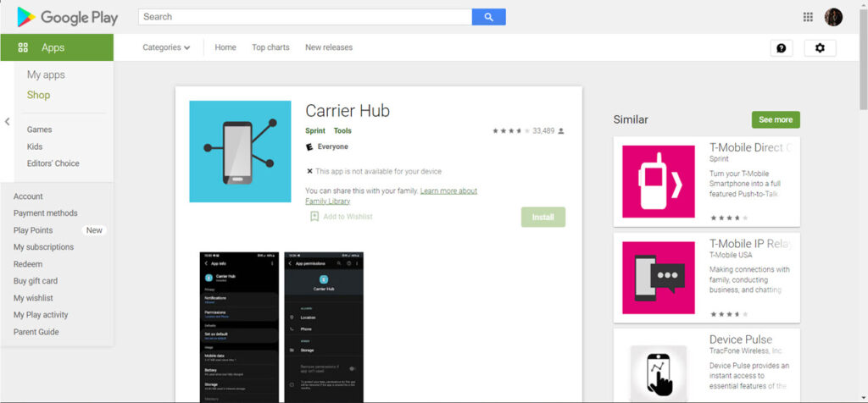Screen dimensions: 868x403
Task: Collapse the sidebar with left arrow
Action: click(7, 122)
